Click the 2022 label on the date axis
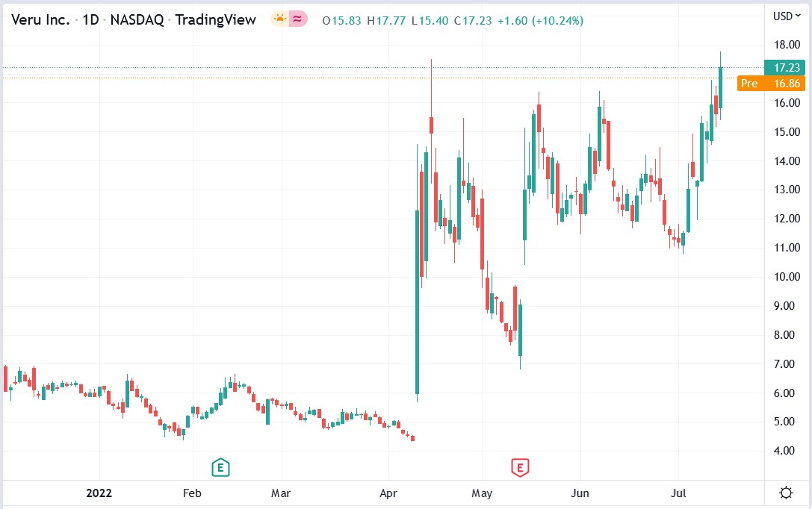812x509 pixels. coord(100,493)
